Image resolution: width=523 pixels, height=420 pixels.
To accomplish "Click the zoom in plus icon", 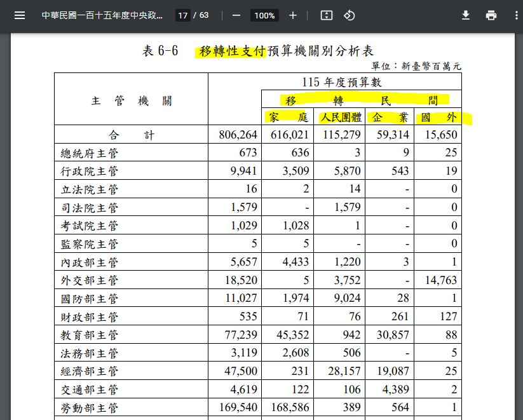I will (292, 15).
